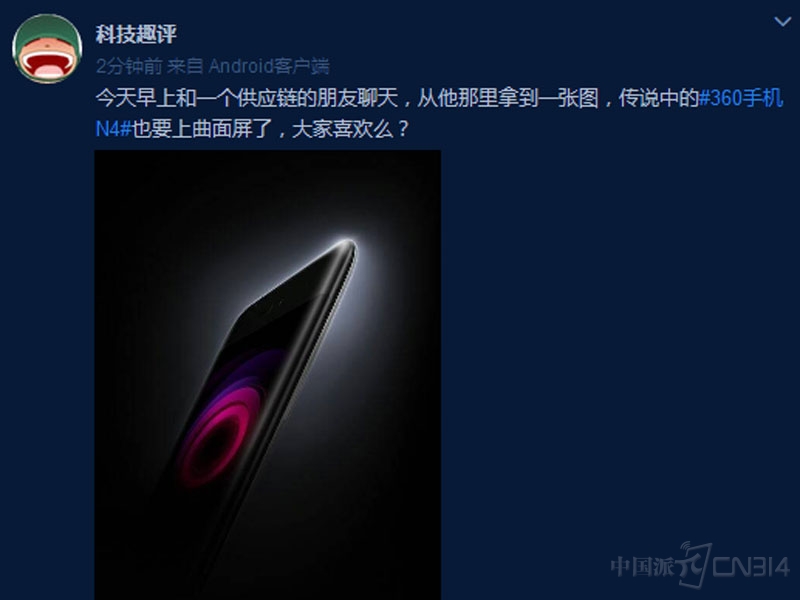Open the 科技趣评 username profile link

pyautogui.click(x=136, y=34)
